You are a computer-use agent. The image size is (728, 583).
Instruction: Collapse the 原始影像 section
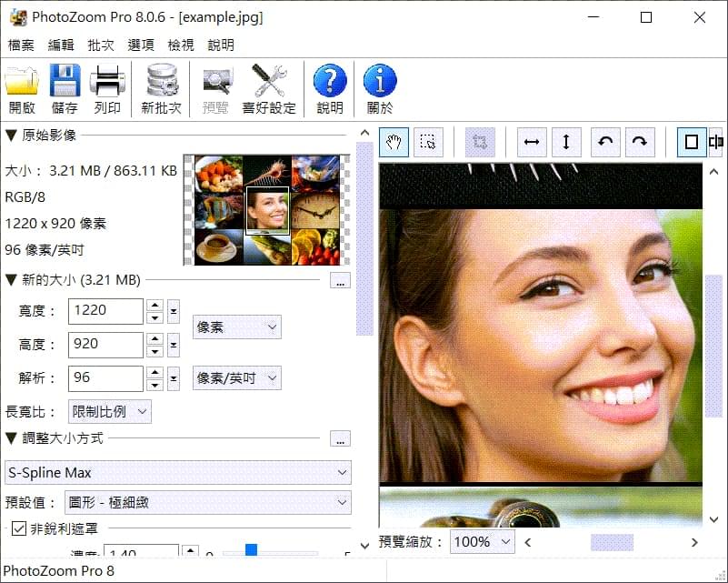point(9,135)
